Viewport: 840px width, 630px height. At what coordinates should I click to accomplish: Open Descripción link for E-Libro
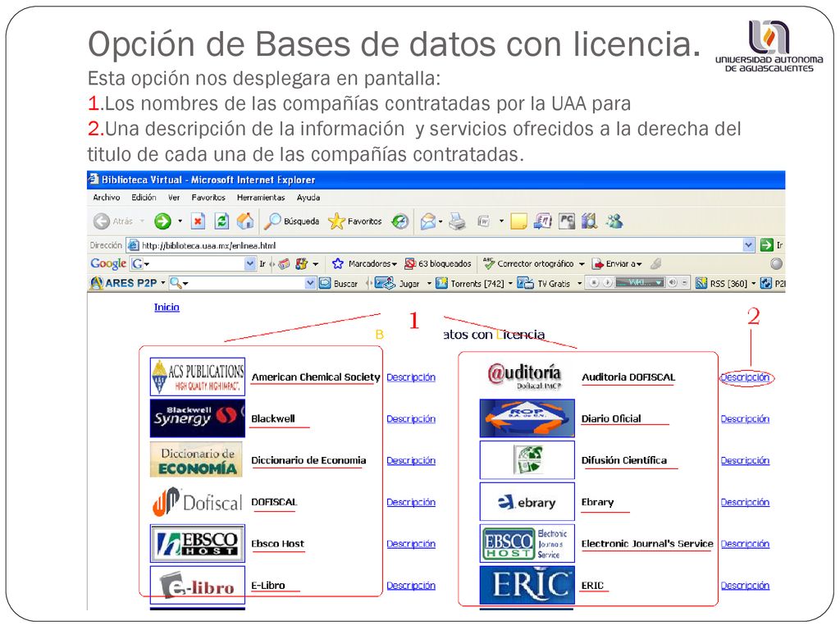pos(411,586)
